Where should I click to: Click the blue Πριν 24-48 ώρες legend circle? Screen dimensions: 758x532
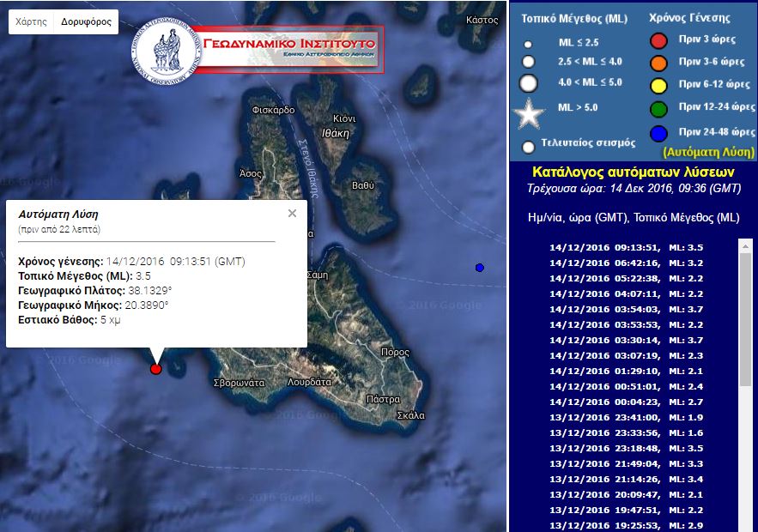658,133
